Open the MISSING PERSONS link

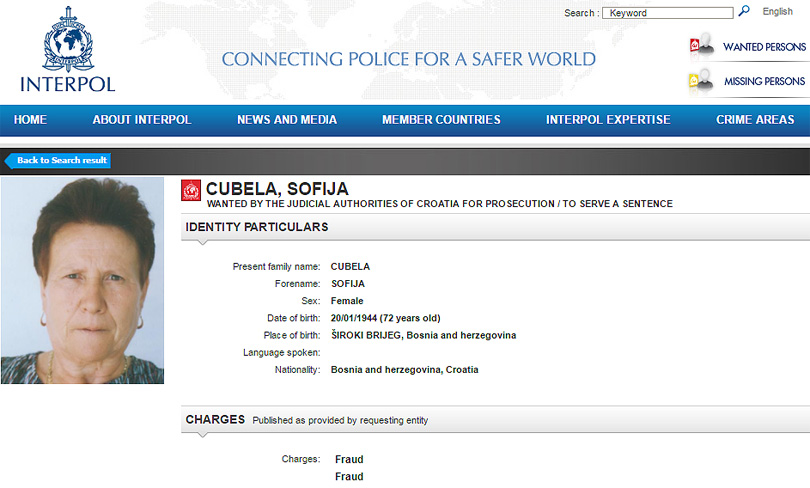765,81
